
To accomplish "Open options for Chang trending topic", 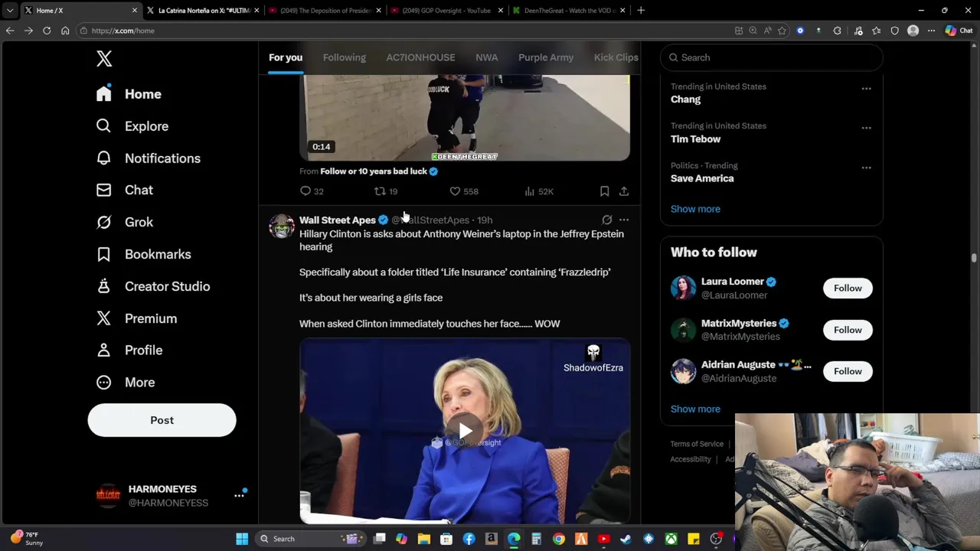I will 866,89.
